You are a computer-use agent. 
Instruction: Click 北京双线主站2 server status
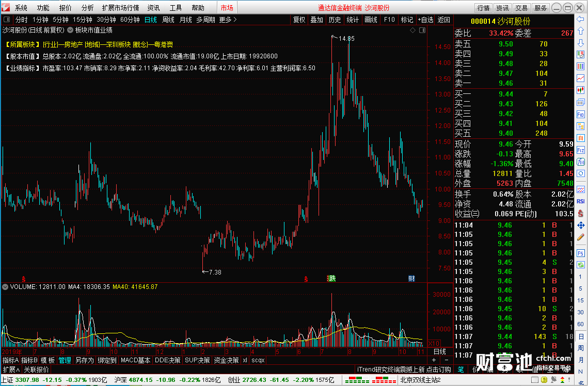(x=420, y=380)
